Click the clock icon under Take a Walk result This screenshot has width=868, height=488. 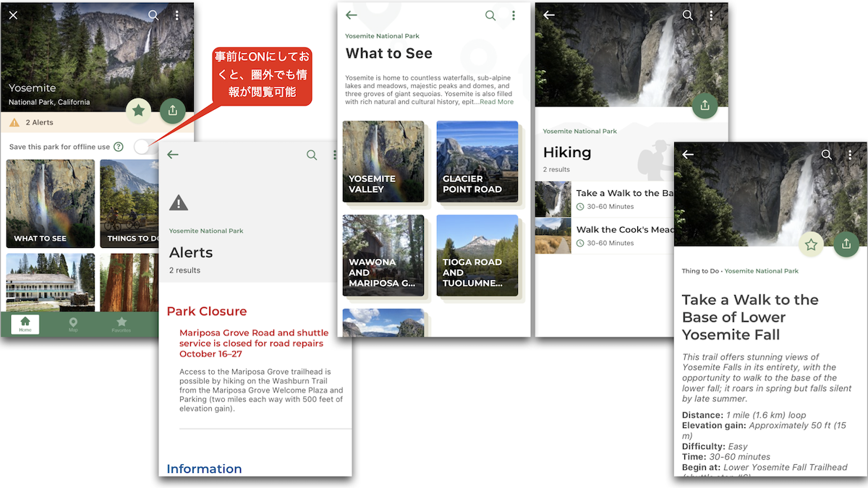pyautogui.click(x=580, y=207)
